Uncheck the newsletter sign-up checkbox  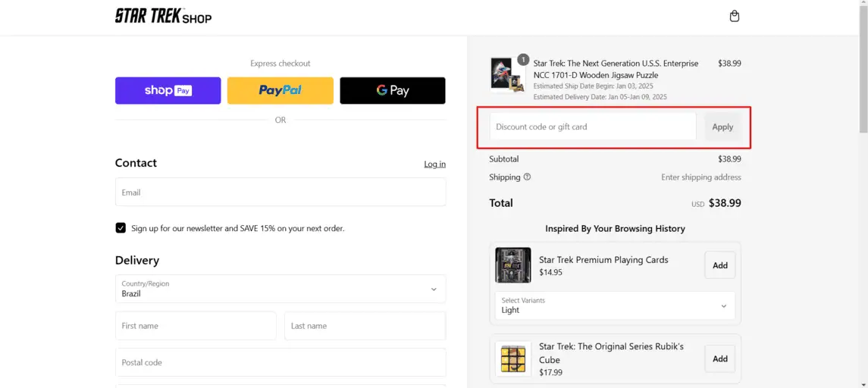121,228
